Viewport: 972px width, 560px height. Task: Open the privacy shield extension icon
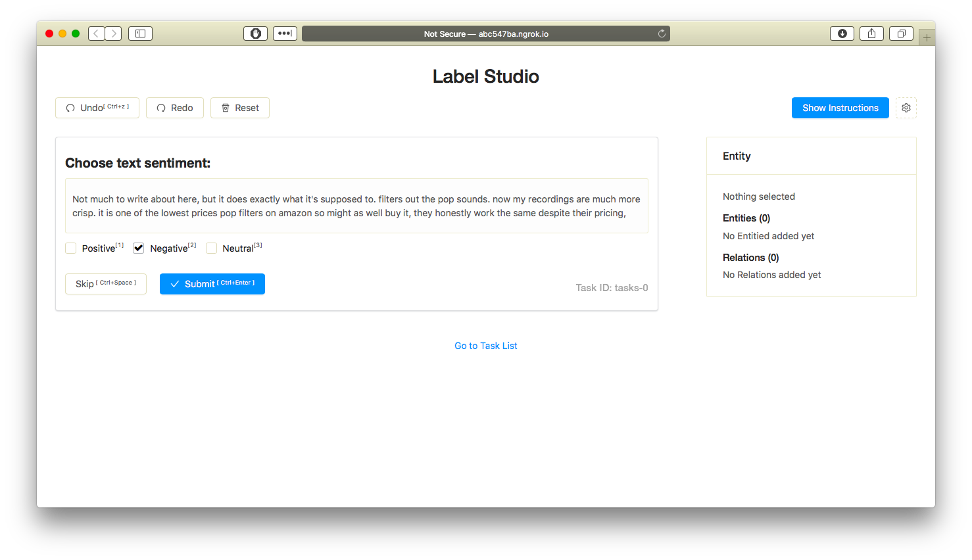coord(256,34)
